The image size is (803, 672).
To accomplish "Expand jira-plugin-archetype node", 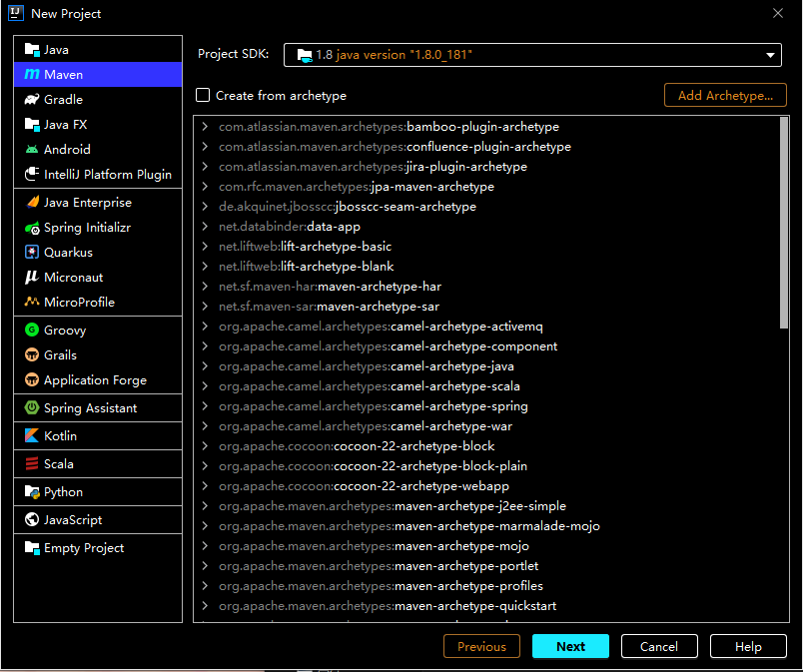I will (205, 167).
